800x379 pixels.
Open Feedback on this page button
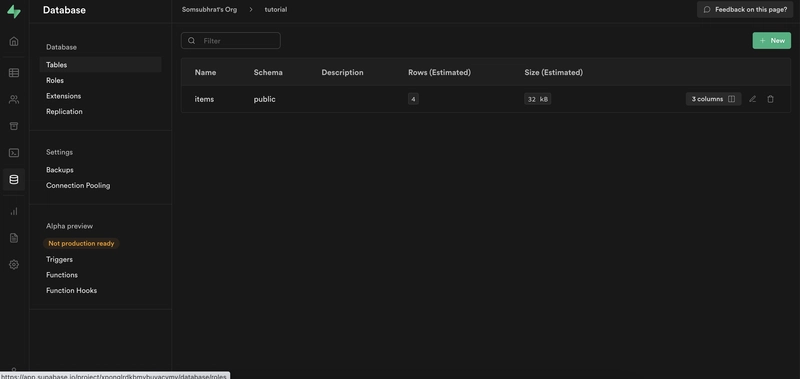[x=745, y=9]
